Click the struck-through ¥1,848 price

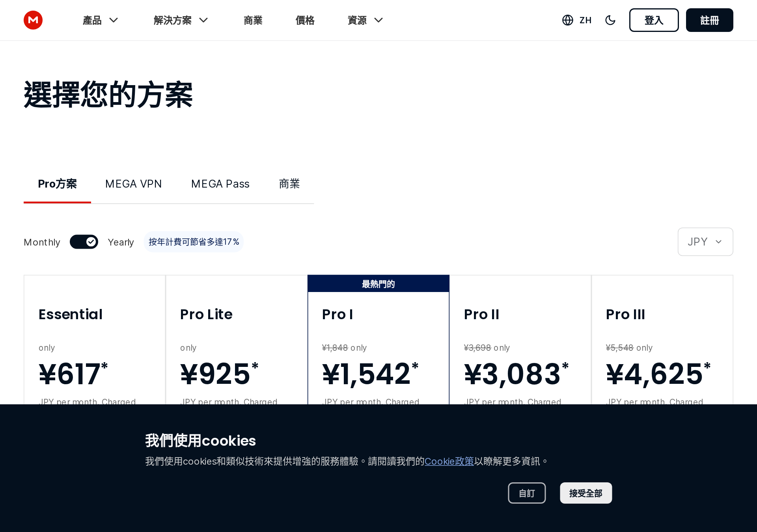[335, 348]
